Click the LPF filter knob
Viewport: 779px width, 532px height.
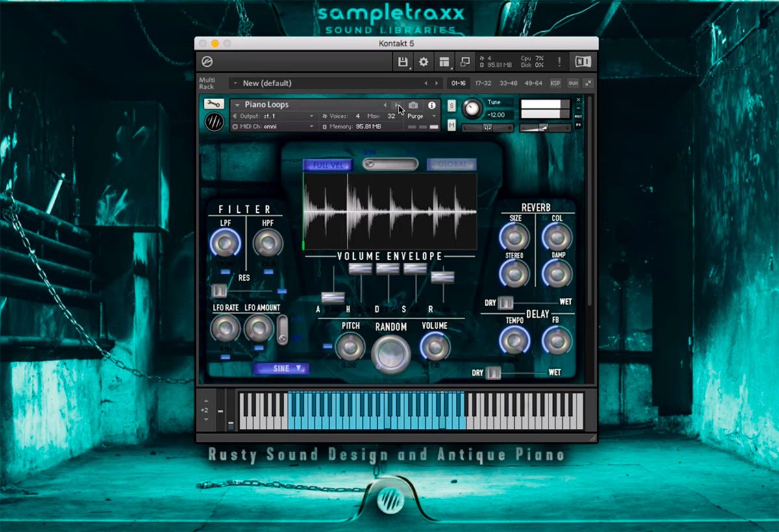click(225, 243)
